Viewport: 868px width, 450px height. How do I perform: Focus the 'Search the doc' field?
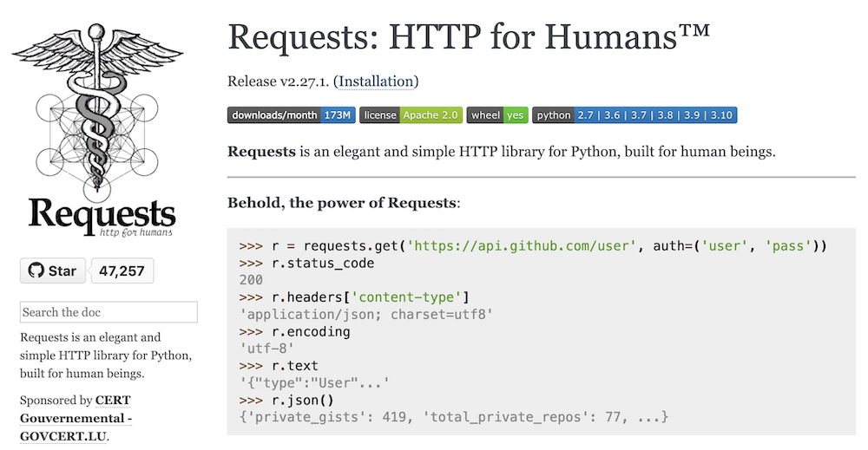pos(108,312)
